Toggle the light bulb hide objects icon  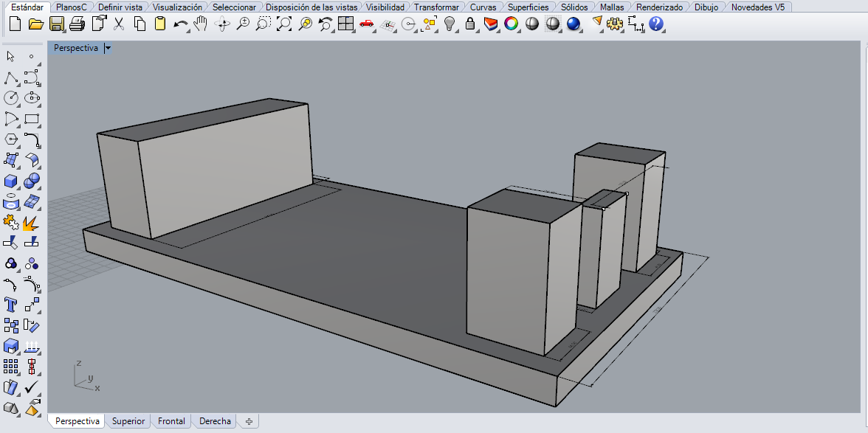click(449, 24)
